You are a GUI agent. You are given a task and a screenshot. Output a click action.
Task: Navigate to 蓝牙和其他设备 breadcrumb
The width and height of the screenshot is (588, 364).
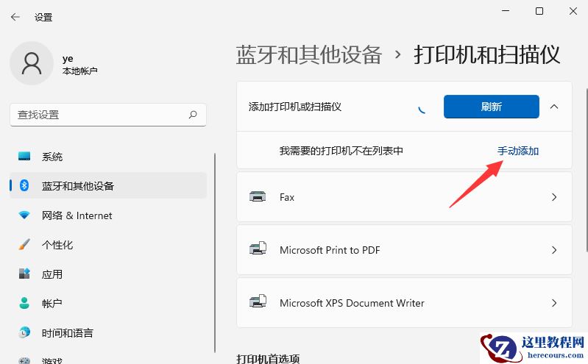click(x=309, y=54)
